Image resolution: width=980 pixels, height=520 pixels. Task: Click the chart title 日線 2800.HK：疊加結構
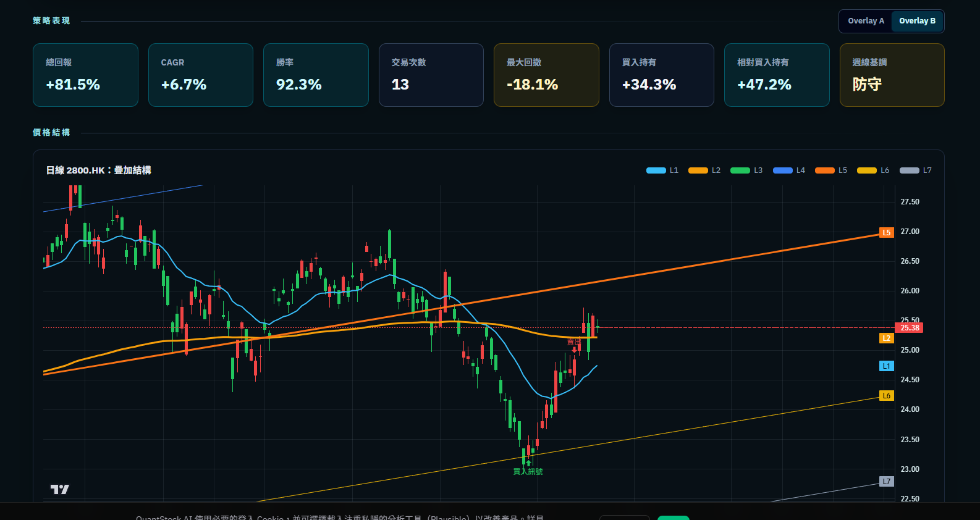click(x=98, y=170)
